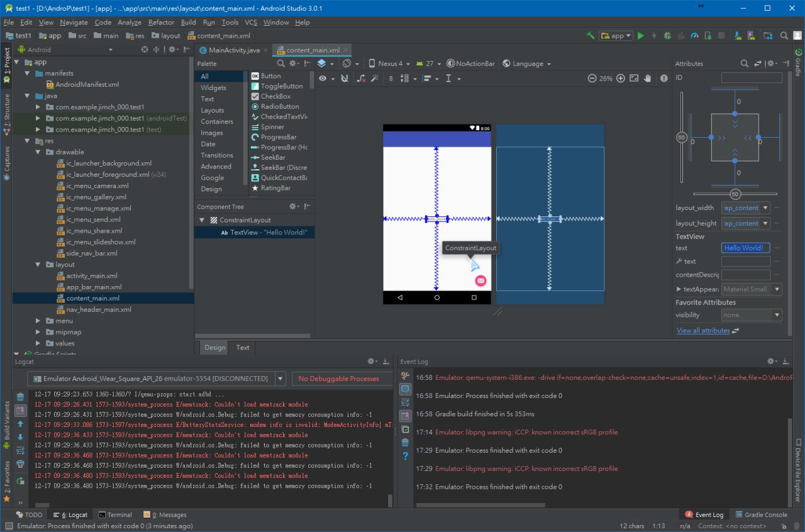Click the View all attributes link
Screen dimensions: 805x532
coord(703,330)
